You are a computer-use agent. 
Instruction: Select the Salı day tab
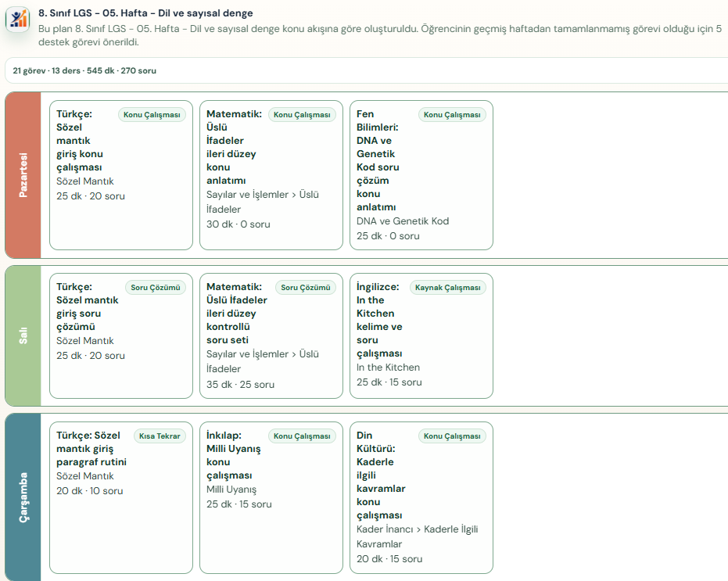pos(23,335)
